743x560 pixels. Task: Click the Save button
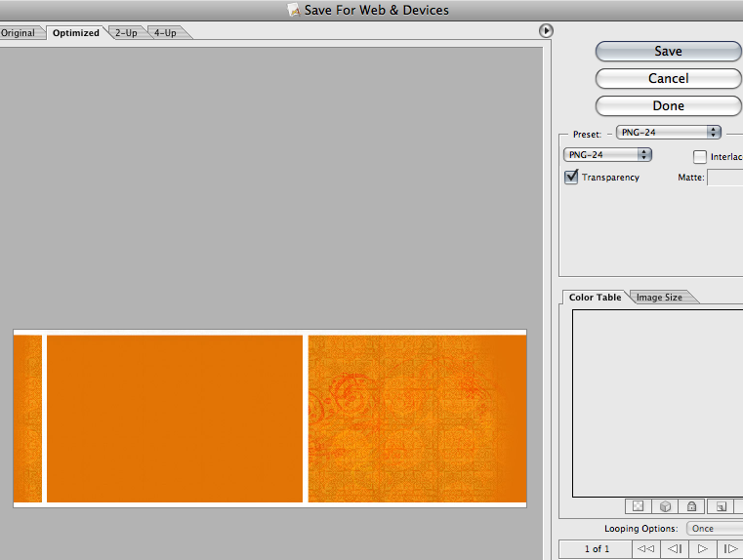668,51
